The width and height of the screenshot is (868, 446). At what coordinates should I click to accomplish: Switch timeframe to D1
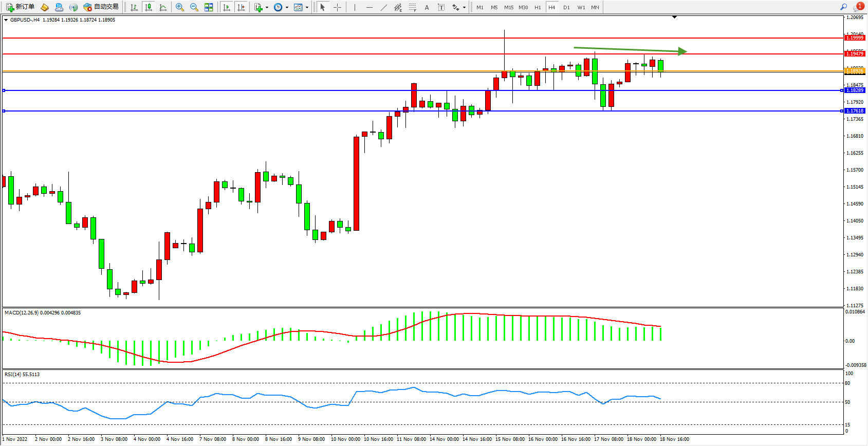pyautogui.click(x=566, y=7)
